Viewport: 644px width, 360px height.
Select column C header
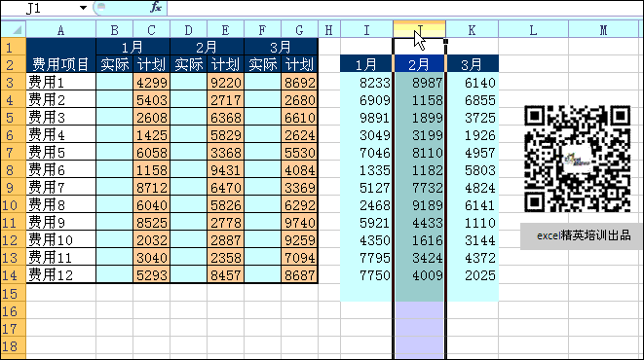click(x=151, y=30)
